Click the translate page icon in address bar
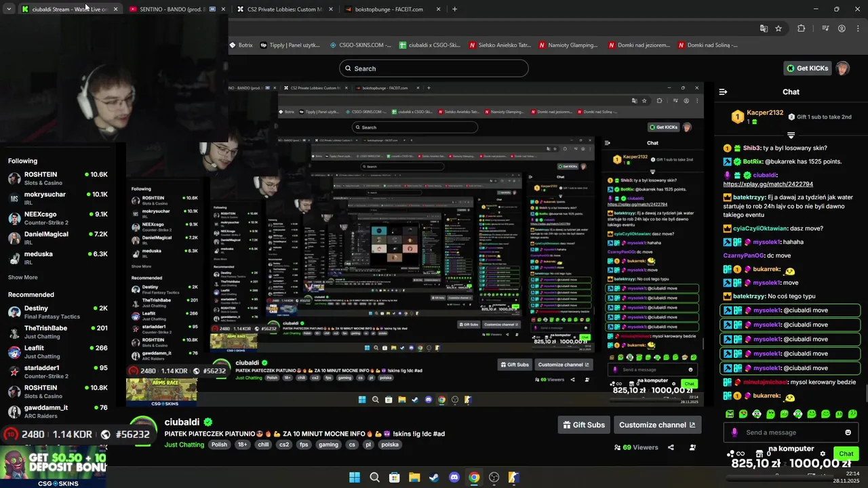This screenshot has height=488, width=868. click(764, 28)
